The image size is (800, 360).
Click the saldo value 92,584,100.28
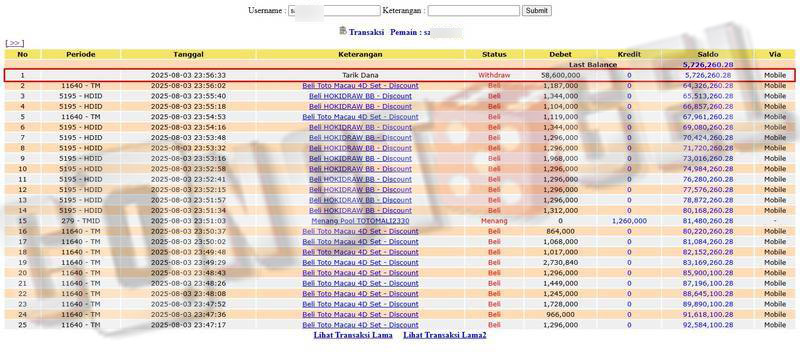(x=708, y=325)
